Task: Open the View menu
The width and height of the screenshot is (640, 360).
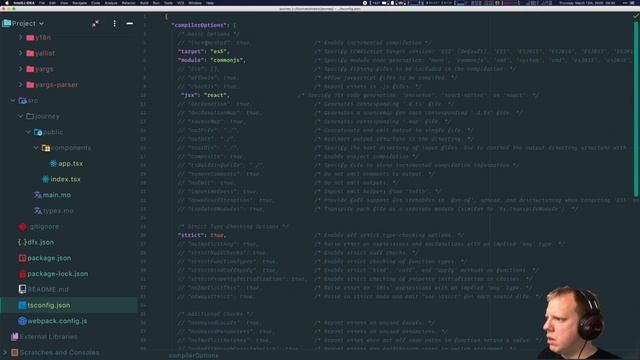Action: pos(64,2)
